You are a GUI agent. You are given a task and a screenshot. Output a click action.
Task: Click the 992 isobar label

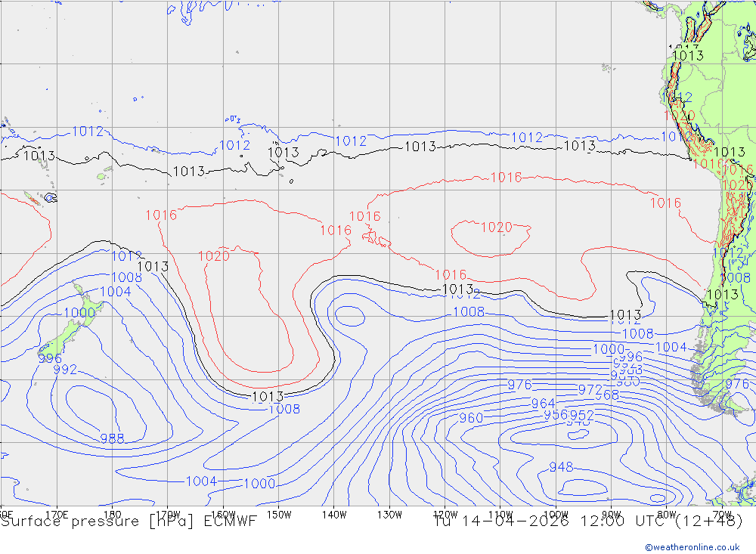tap(65, 370)
